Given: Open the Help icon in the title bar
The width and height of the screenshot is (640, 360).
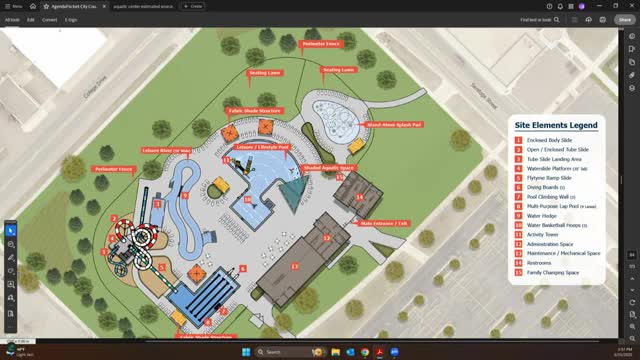Looking at the screenshot, I should pyautogui.click(x=549, y=7).
